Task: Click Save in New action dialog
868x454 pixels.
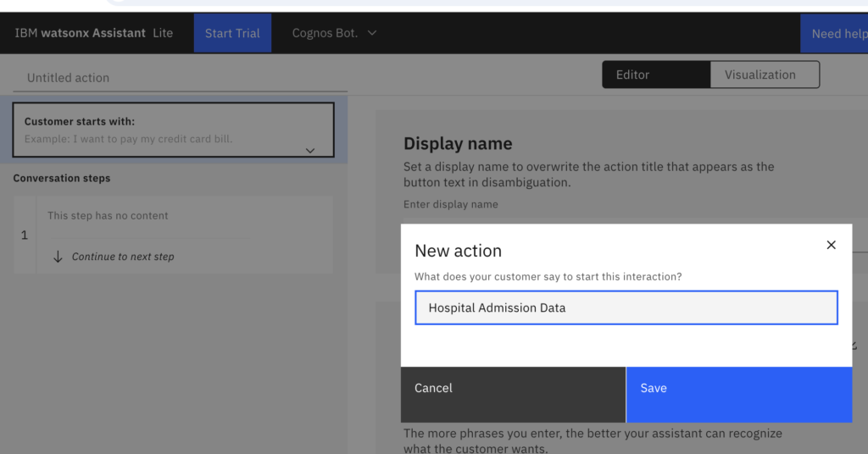Action: coord(739,394)
